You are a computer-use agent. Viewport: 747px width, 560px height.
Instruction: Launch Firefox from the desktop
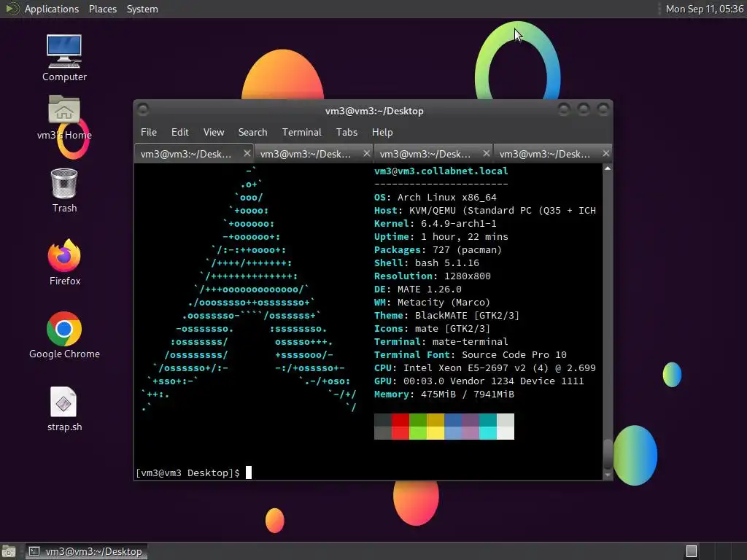tap(64, 262)
